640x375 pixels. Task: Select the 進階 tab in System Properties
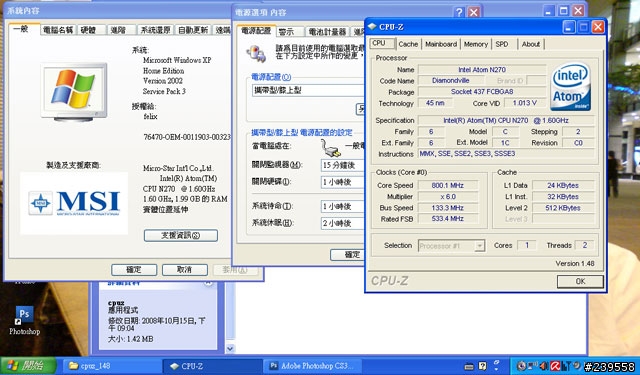118,30
